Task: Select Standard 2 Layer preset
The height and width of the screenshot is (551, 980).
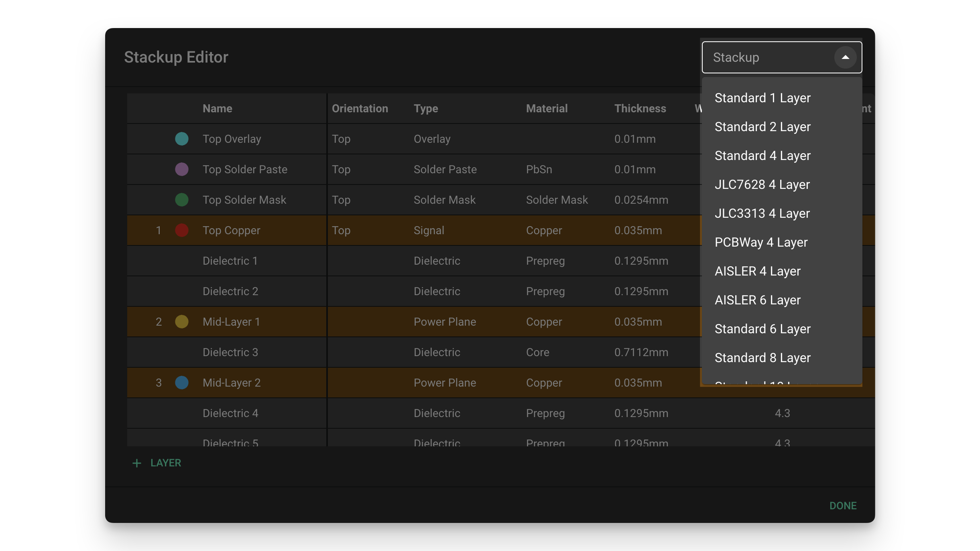Action: coord(782,127)
